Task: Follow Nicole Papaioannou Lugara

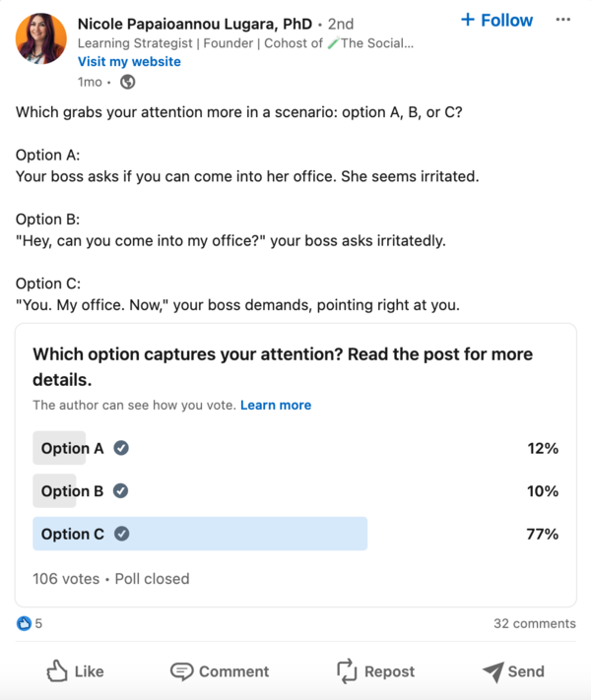Action: pos(496,20)
